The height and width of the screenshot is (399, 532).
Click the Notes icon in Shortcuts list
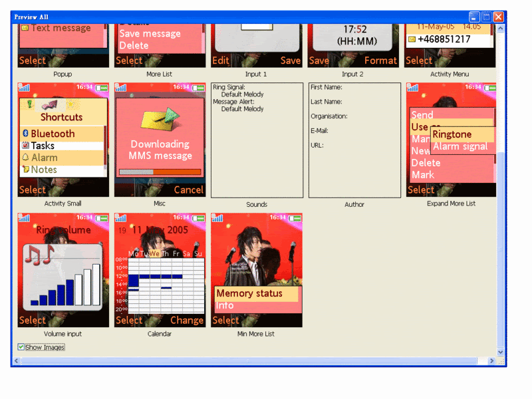(25, 169)
